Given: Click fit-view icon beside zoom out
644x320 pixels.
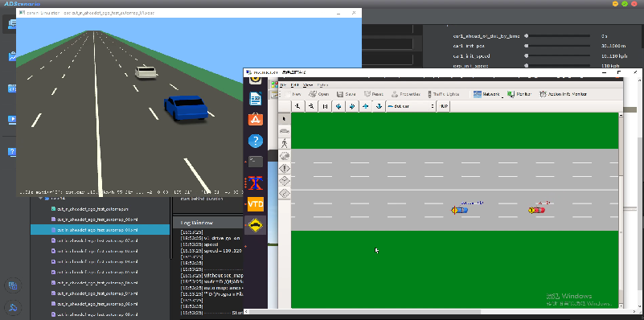Looking at the screenshot, I should pyautogui.click(x=325, y=106).
